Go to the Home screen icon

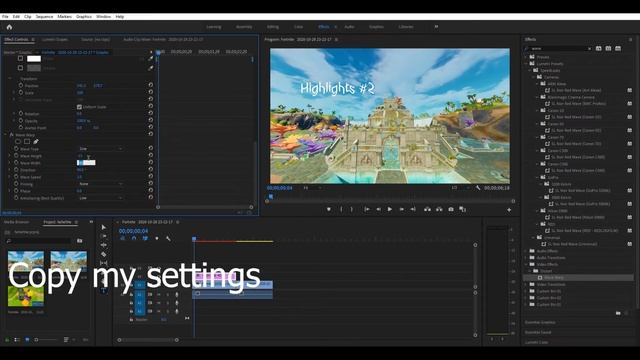tap(9, 27)
